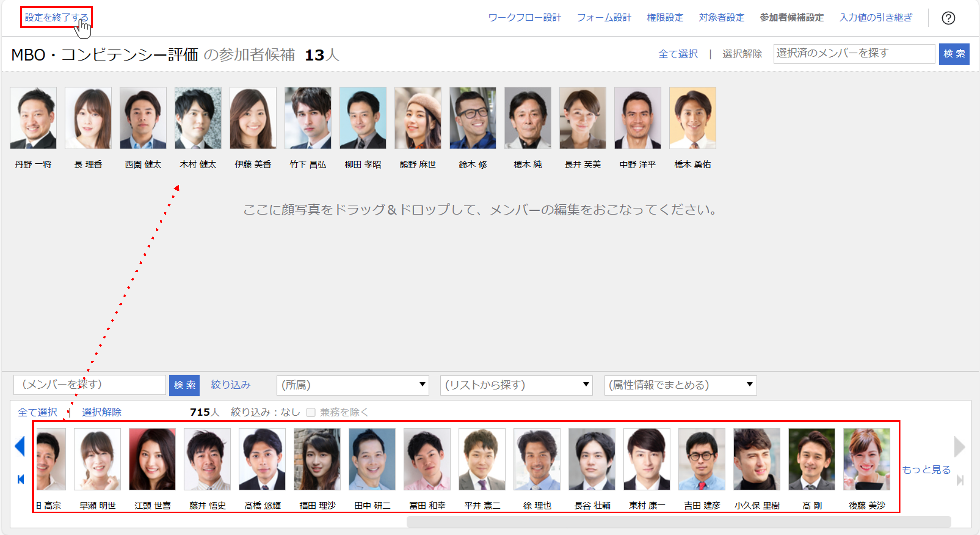Viewport: 980px width, 535px height.
Task: Click the 絞り込み filter link
Action: (x=231, y=385)
